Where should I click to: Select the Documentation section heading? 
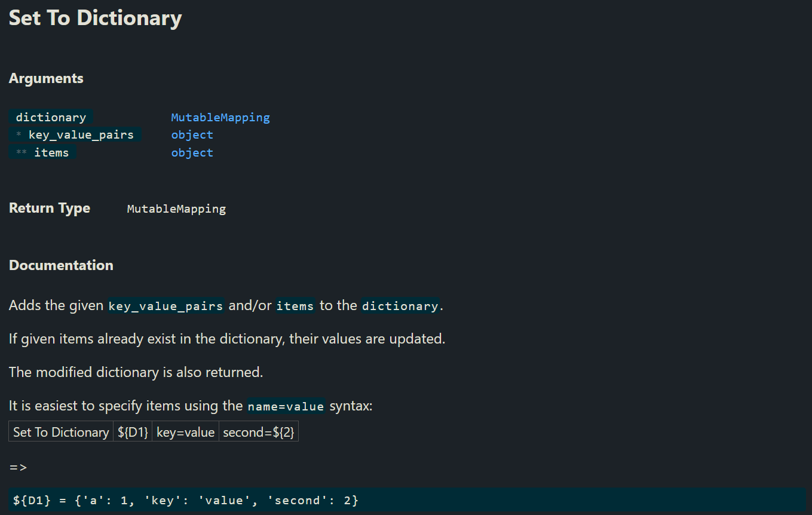(x=61, y=265)
